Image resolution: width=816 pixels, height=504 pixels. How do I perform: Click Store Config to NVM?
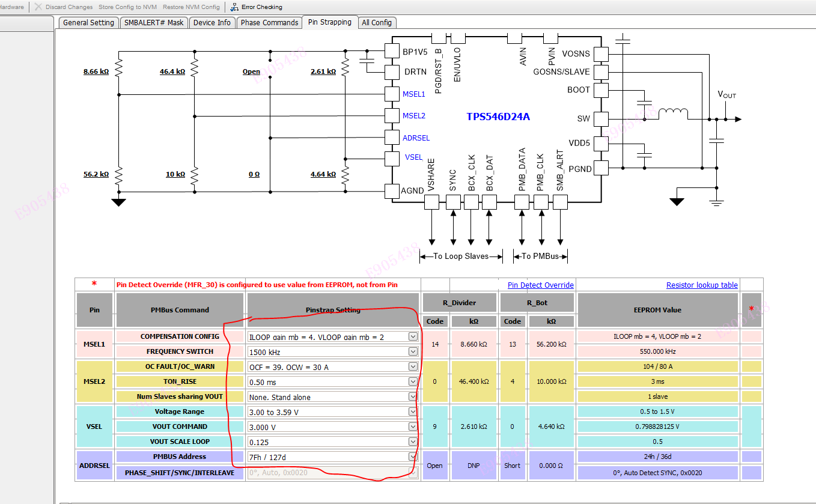coord(128,7)
